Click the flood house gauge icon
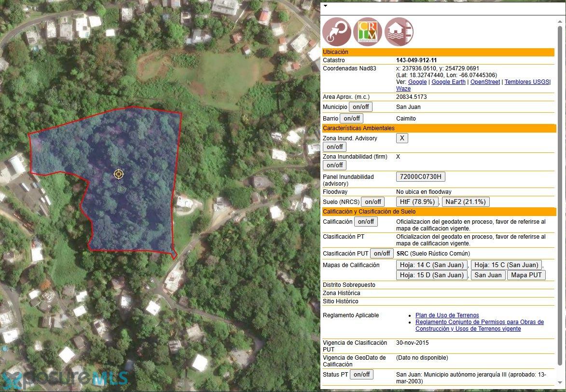Viewport: 566px width, 392px height. pos(399,32)
